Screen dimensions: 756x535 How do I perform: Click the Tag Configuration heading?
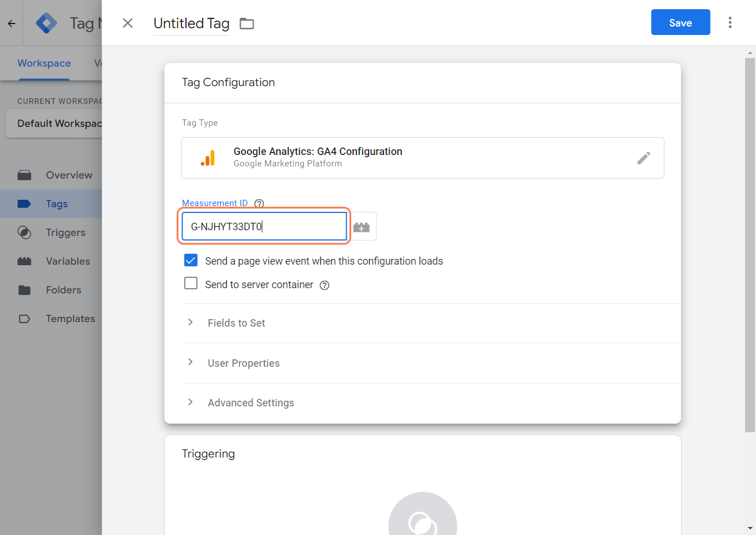click(x=228, y=82)
